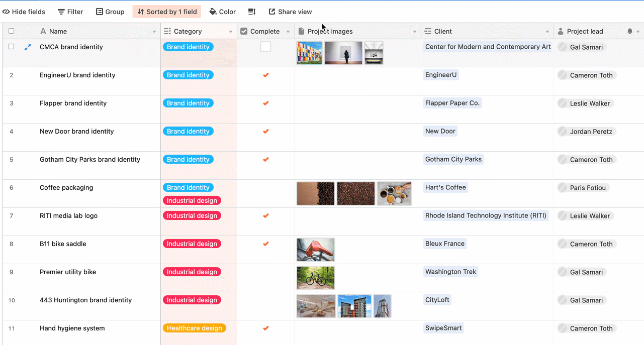
Task: Click Share view
Action: pos(290,12)
